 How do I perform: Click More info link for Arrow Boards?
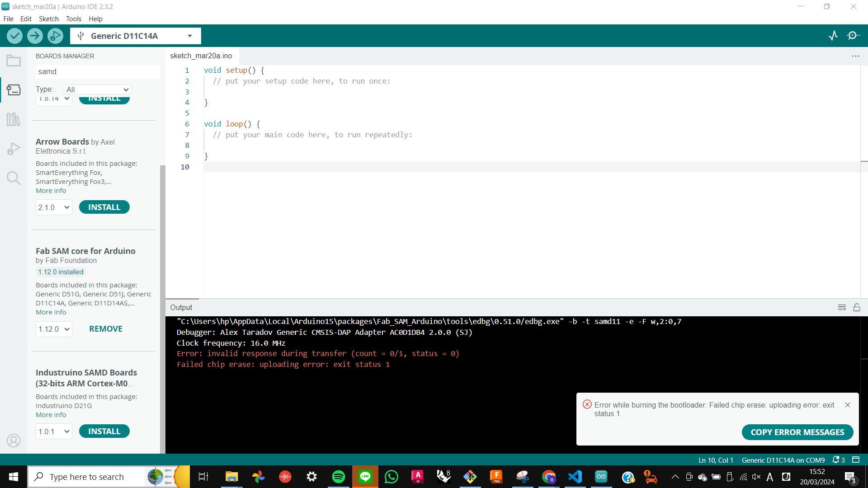click(51, 190)
